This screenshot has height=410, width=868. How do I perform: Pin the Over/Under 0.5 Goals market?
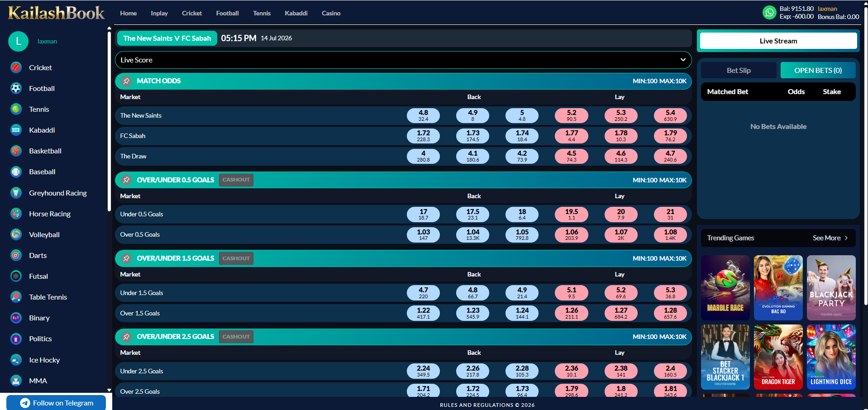(x=126, y=180)
